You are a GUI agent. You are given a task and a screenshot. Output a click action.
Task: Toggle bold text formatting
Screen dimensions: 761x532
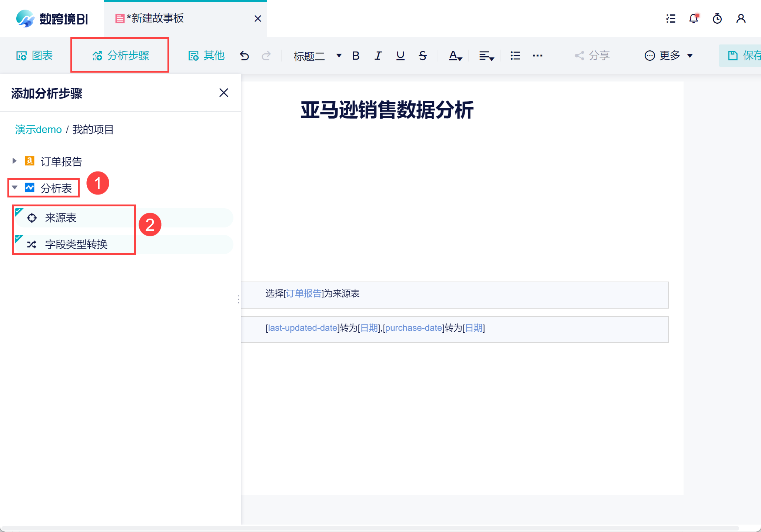[x=356, y=56]
